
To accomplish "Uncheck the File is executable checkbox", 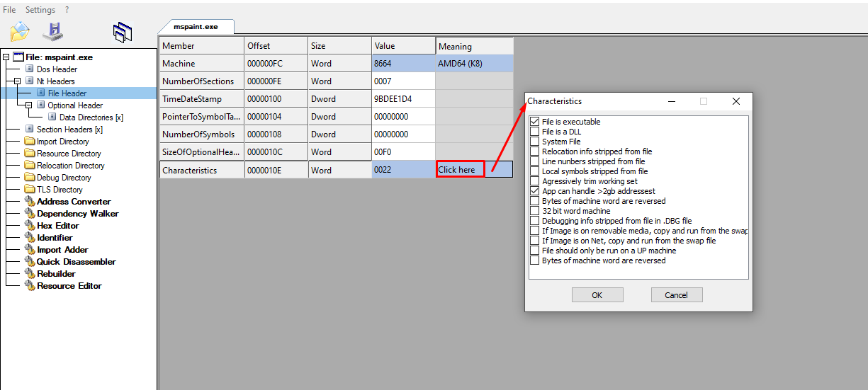I will coord(535,122).
